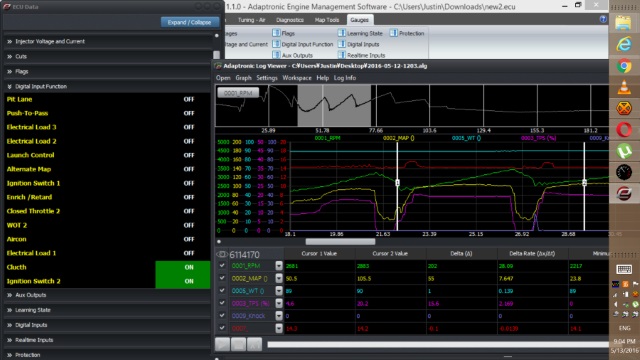Viewport: 640px width, 360px height.
Task: Click the log playback progress bar
Action: [438, 344]
